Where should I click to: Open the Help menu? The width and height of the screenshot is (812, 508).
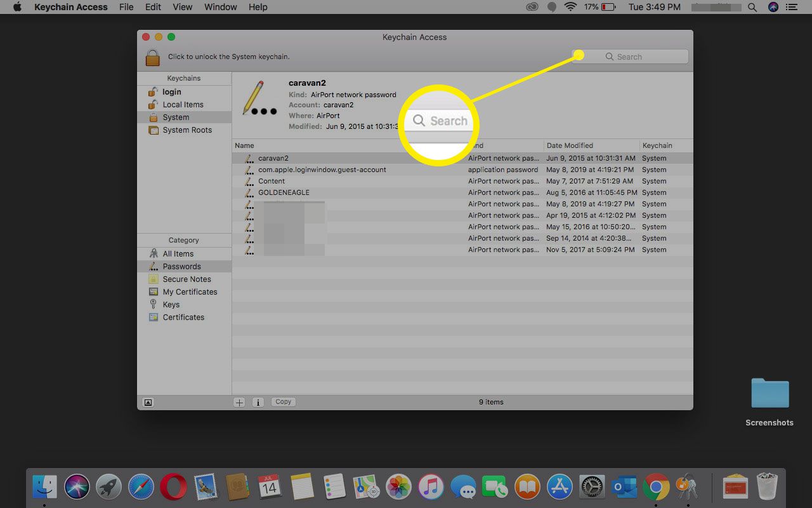[x=258, y=7]
